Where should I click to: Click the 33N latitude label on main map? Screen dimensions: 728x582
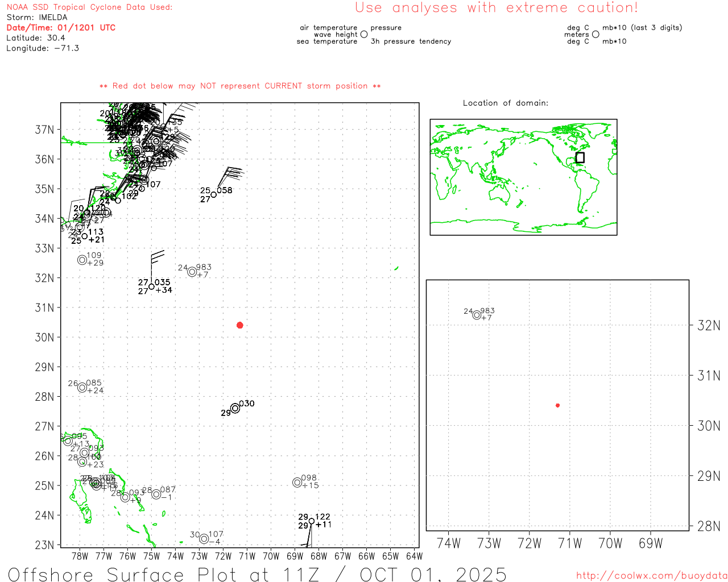coord(44,248)
